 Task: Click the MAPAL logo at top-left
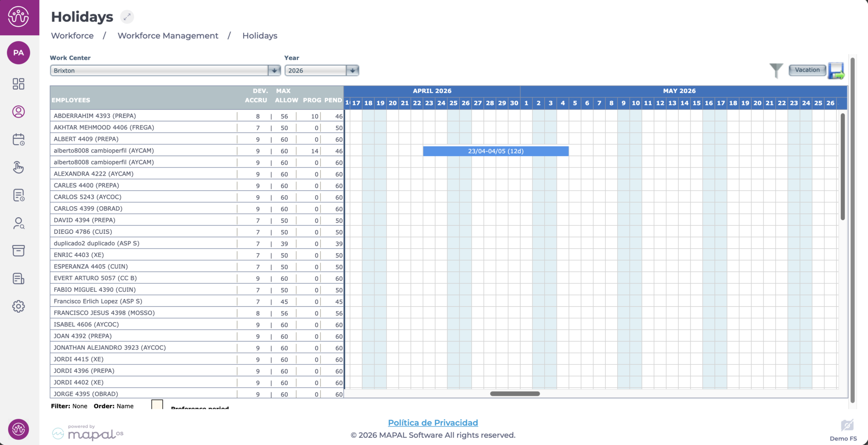19,17
